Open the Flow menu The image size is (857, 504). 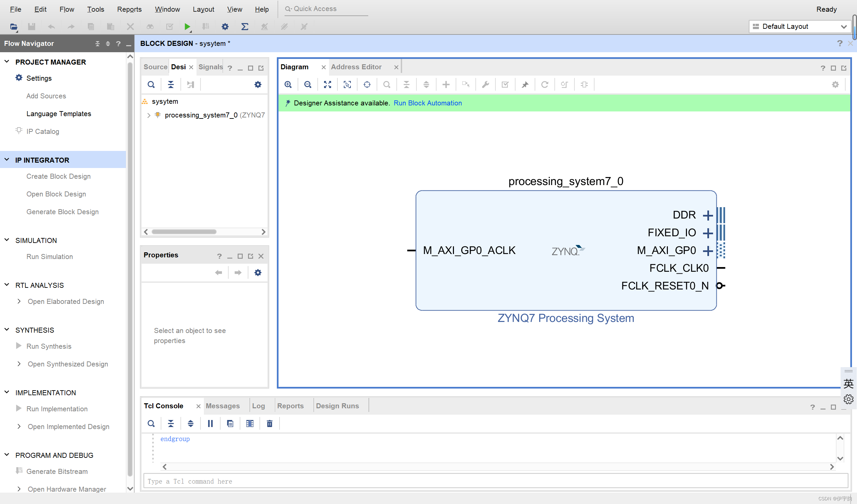pos(67,9)
